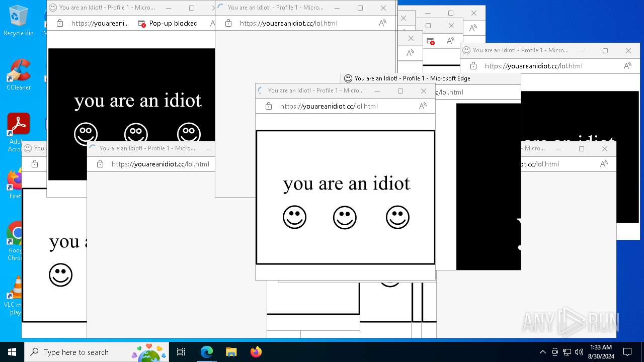
Task: Click the lock icon in the far-left cut-off window
Action: point(35,164)
